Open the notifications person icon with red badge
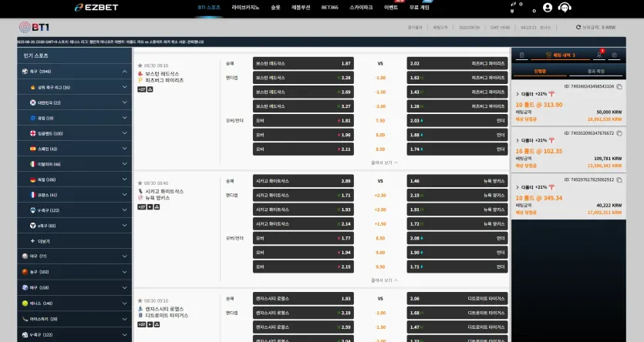 tap(599, 55)
